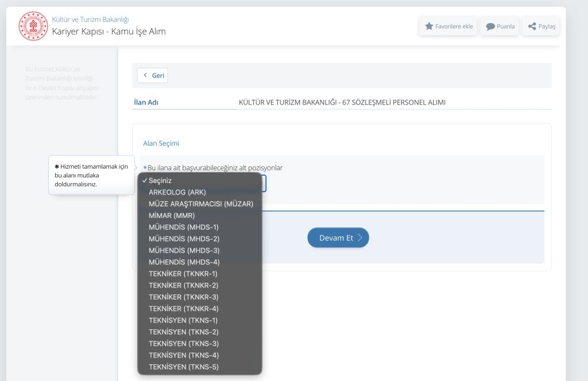Select TEKNİSYEN (TKNS-1) option
Screen dimensions: 588x381
[x=200, y=320]
